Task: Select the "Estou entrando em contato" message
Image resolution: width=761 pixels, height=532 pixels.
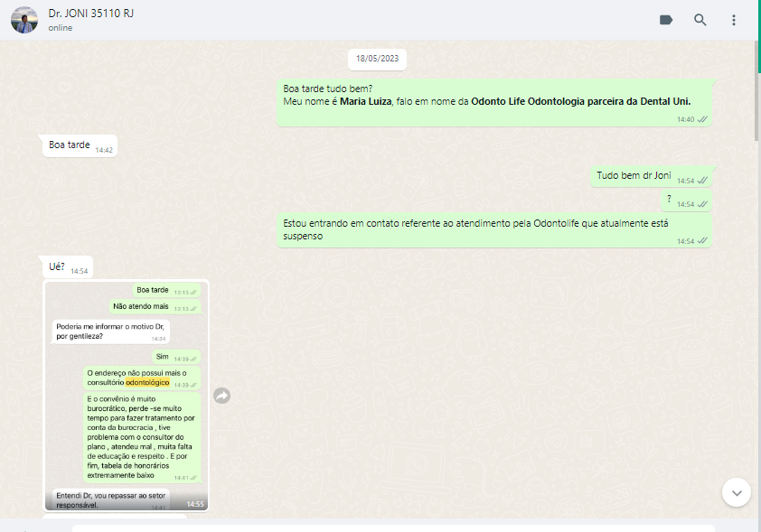Action: tap(494, 230)
